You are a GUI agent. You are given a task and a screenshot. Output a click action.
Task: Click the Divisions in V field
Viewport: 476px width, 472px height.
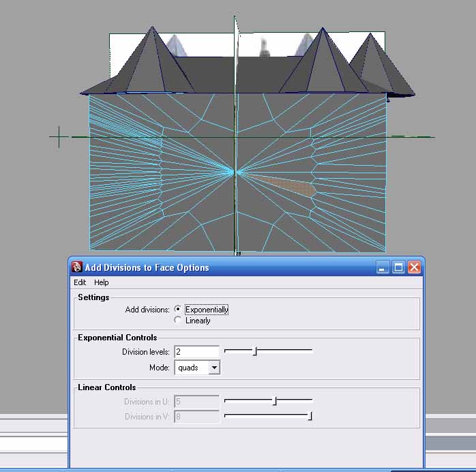pos(196,417)
